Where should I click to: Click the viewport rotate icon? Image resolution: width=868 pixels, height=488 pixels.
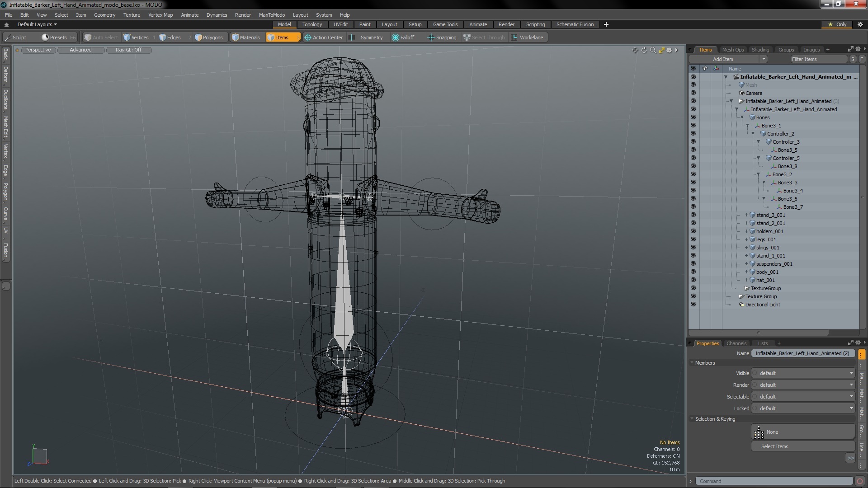point(644,50)
